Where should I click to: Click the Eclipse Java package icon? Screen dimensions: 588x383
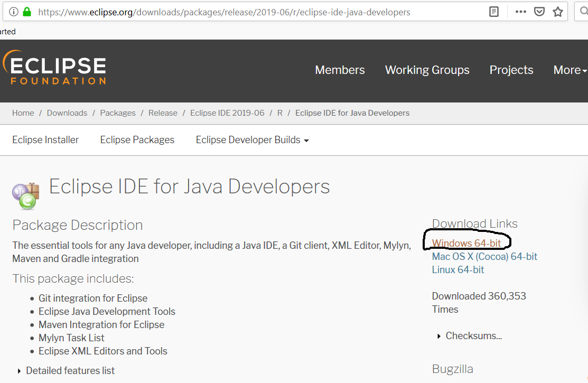coord(26,196)
